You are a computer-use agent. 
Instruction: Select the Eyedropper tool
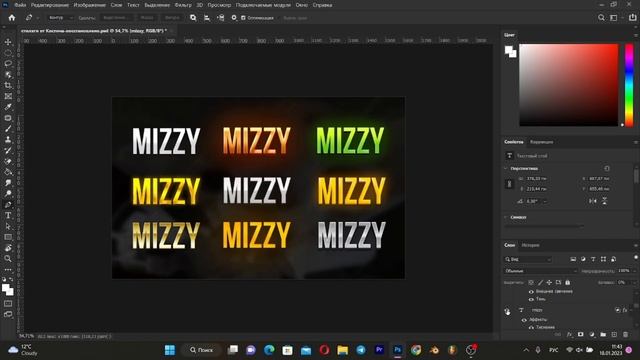[8, 107]
